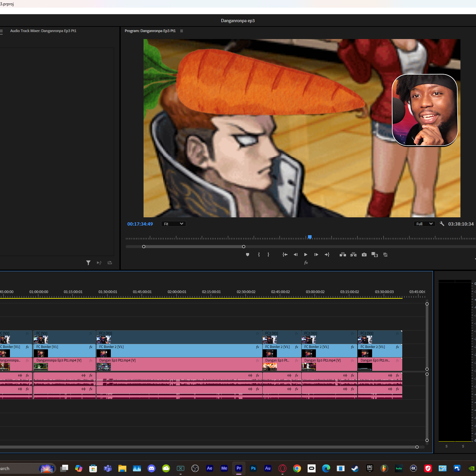Jump to the In point

(x=285, y=255)
